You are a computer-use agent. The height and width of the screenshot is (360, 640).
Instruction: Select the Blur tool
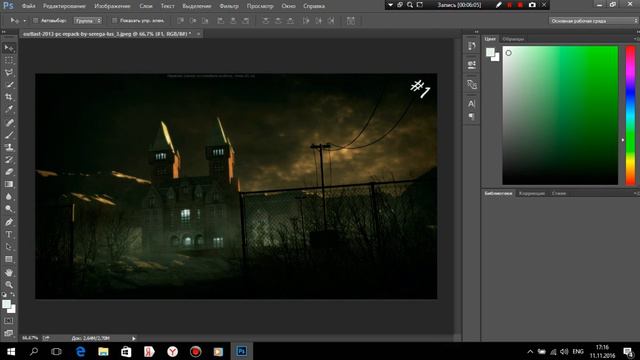tap(9, 196)
